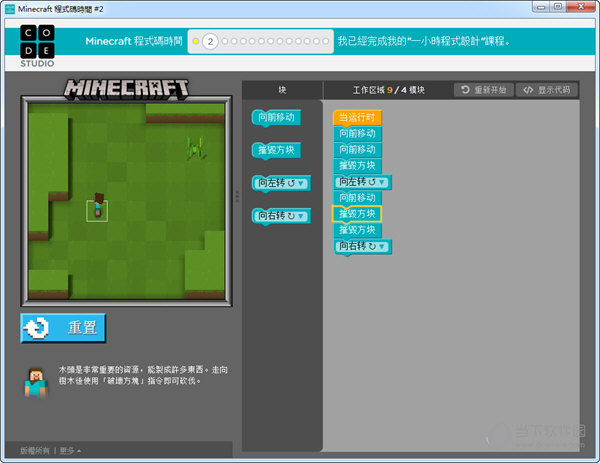Open workspace 向右转 block dropdown arrow
The height and width of the screenshot is (463, 600).
click(382, 247)
